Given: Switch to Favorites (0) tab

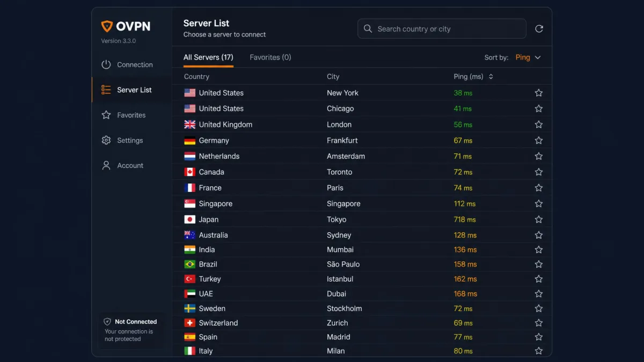Looking at the screenshot, I should point(270,57).
